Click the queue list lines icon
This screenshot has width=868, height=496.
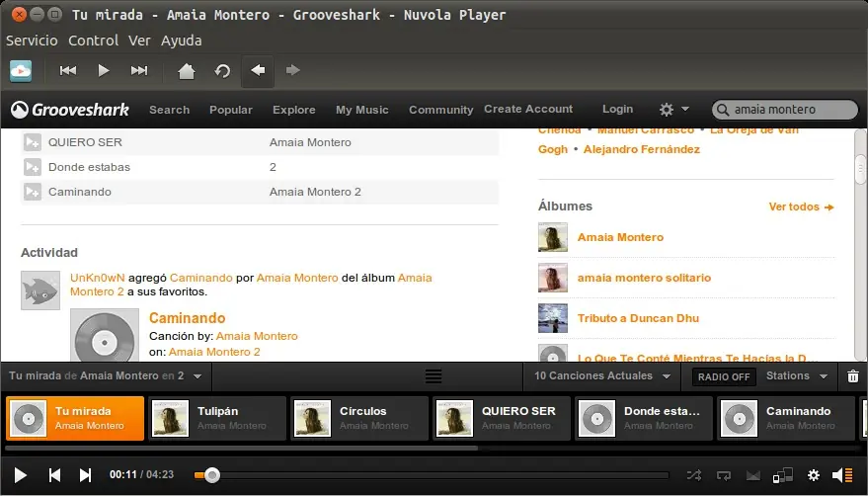point(434,376)
